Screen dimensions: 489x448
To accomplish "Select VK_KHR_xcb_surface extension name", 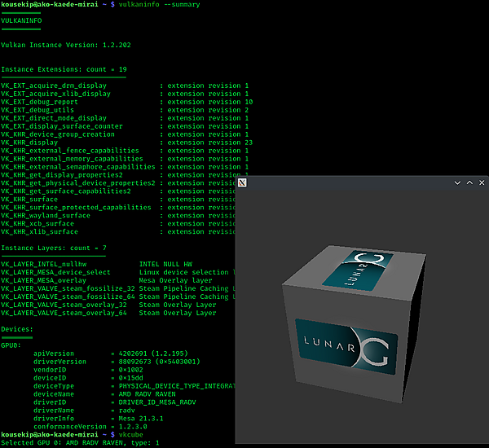I will pos(37,223).
